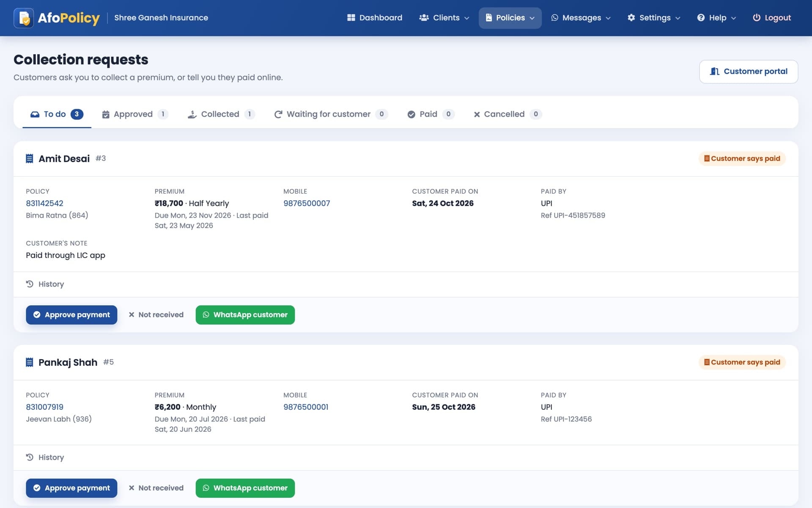Click Customer says paid badge for Amit Desai
Screen dimensions: 812x508
742,159
